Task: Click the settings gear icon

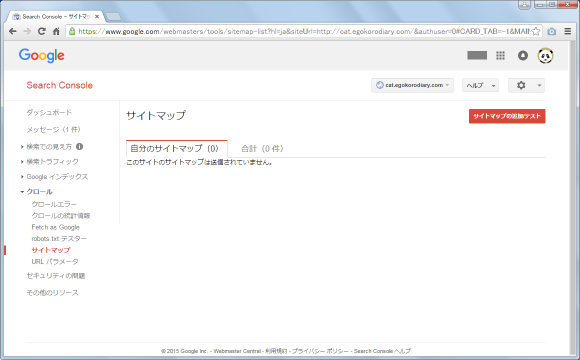Action: pos(521,85)
